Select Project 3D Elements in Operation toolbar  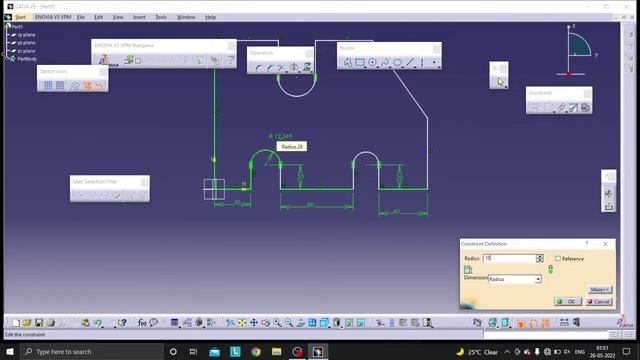[x=307, y=67]
